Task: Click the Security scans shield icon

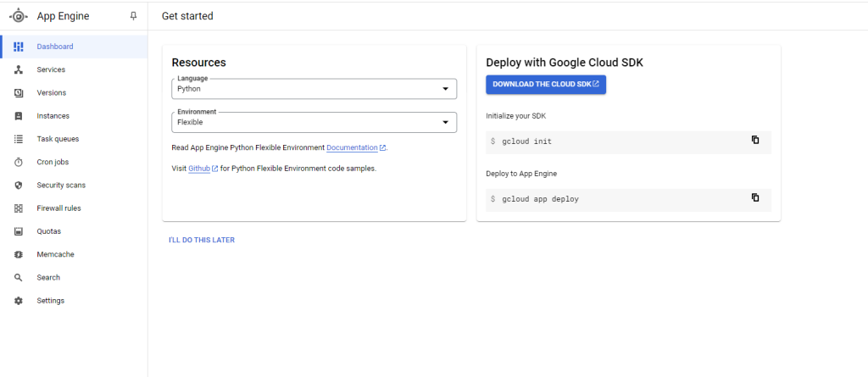Action: click(x=19, y=185)
